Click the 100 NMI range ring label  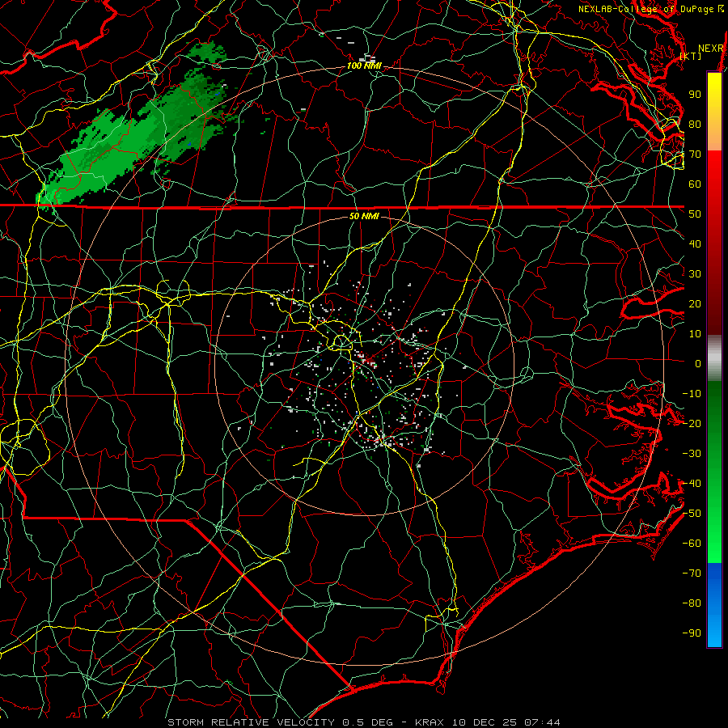(364, 66)
